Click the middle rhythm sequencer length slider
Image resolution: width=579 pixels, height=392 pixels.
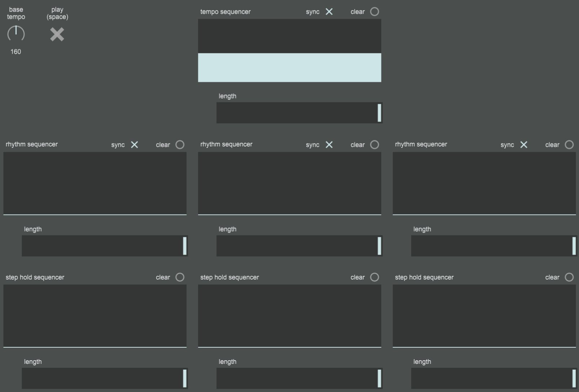[299, 246]
